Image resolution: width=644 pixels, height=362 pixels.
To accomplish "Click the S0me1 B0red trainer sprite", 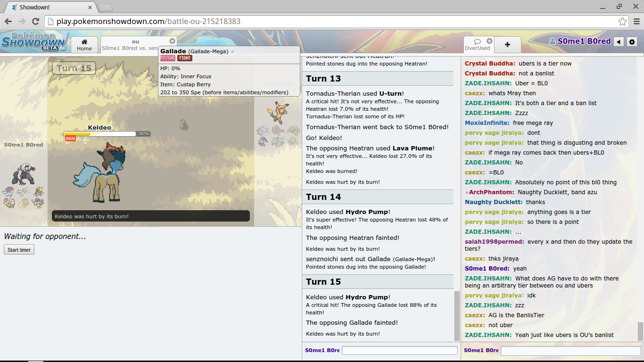I will (x=23, y=174).
